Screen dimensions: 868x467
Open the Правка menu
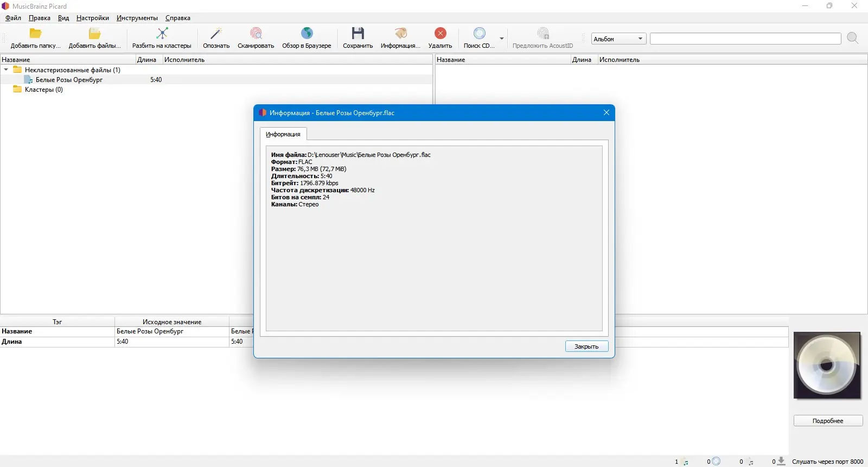pos(40,18)
